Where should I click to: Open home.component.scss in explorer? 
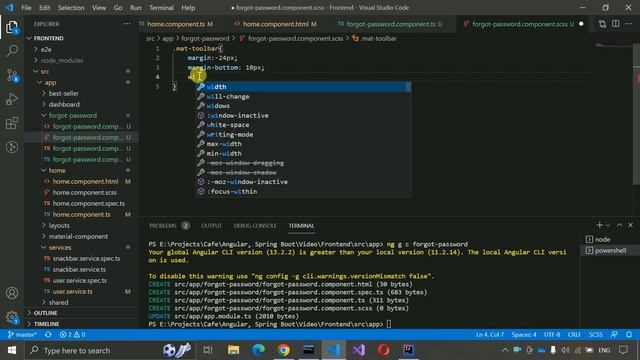(84, 192)
